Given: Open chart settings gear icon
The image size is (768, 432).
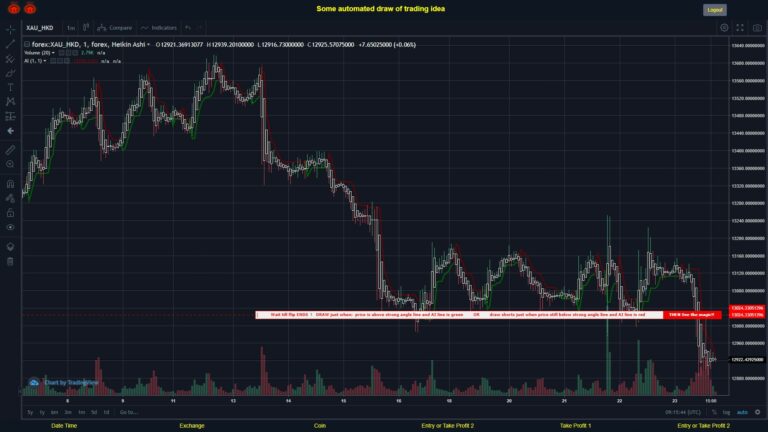Looking at the screenshot, I should pyautogui.click(x=724, y=28).
